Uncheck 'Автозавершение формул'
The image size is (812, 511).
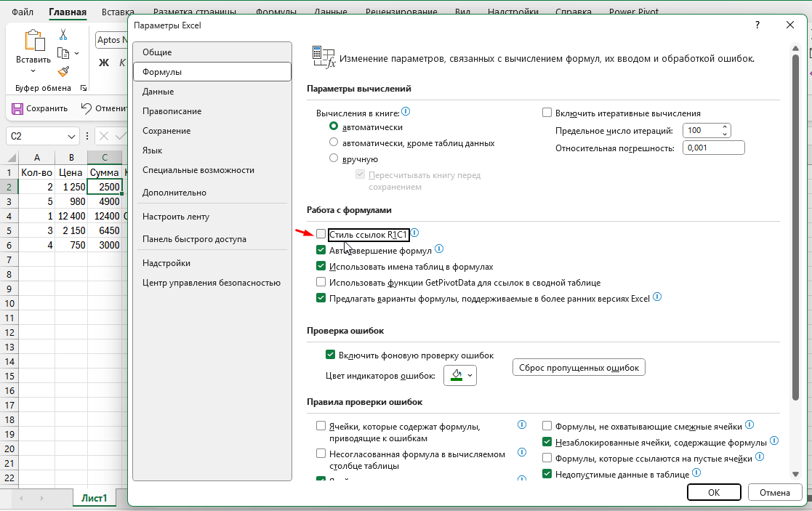pos(321,249)
